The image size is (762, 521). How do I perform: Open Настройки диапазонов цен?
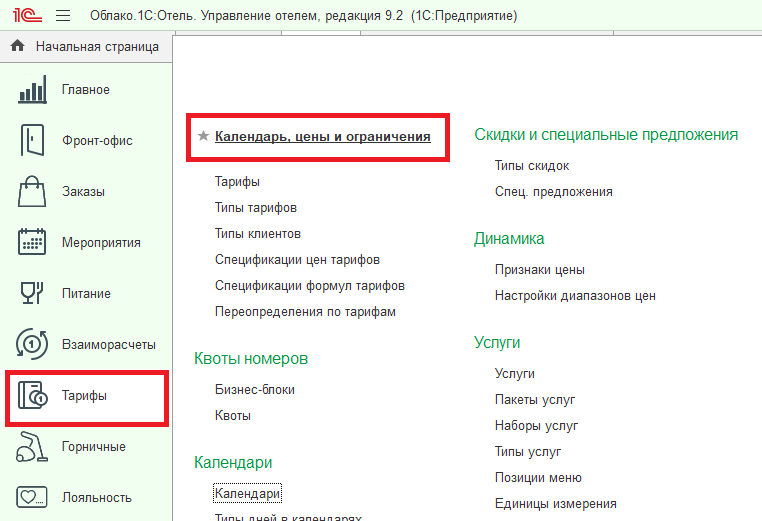coord(575,295)
